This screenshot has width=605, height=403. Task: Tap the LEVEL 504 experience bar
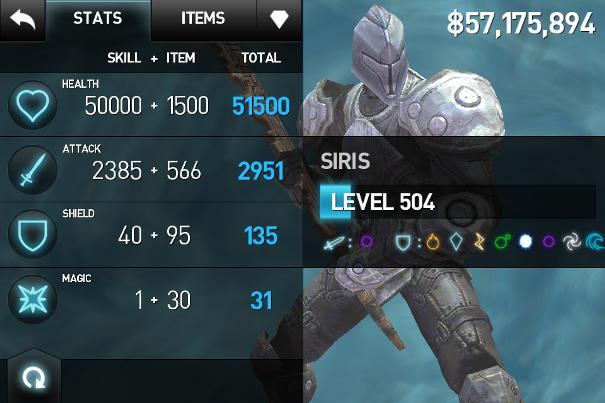pos(458,202)
